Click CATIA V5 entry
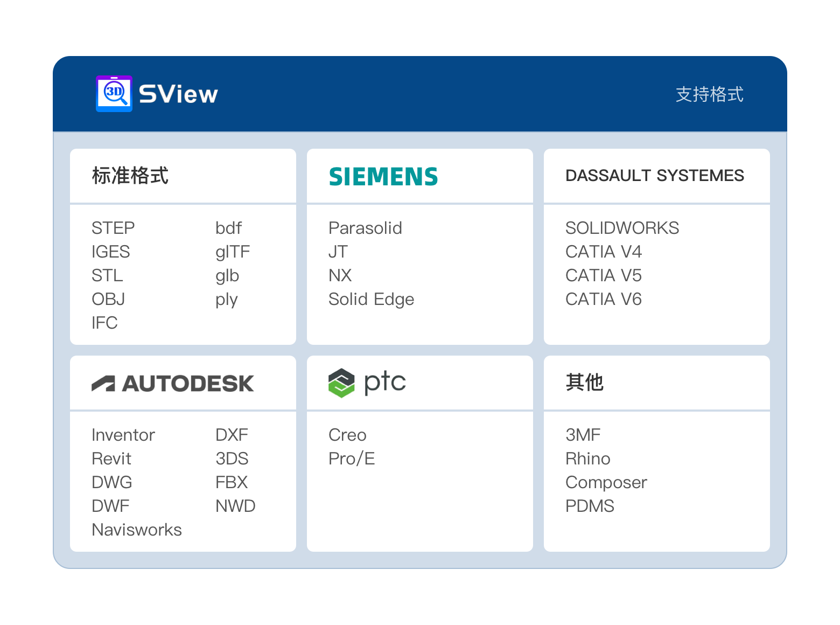The height and width of the screenshot is (625, 840). pyautogui.click(x=604, y=275)
